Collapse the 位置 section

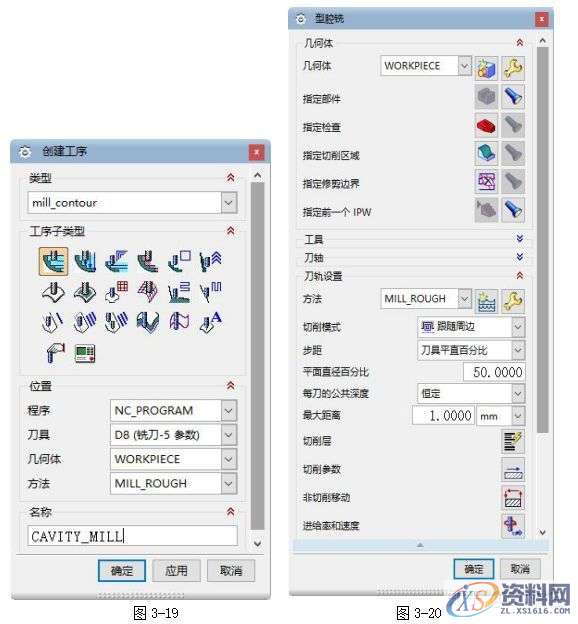[x=230, y=385]
